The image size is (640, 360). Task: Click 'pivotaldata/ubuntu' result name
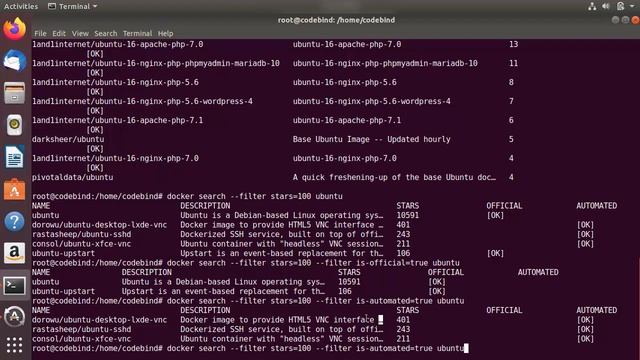point(73,177)
